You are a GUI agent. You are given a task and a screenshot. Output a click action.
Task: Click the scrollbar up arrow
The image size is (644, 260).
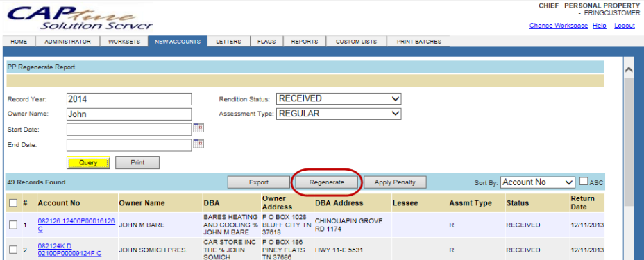[x=629, y=70]
